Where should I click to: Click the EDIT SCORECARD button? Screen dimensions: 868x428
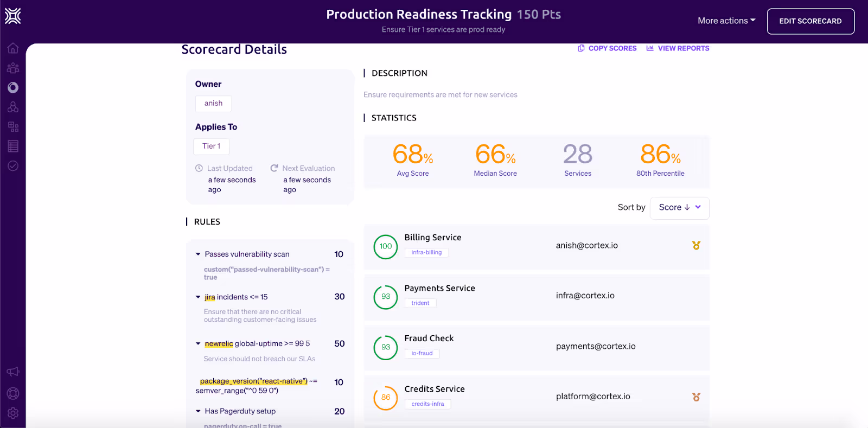pyautogui.click(x=810, y=21)
